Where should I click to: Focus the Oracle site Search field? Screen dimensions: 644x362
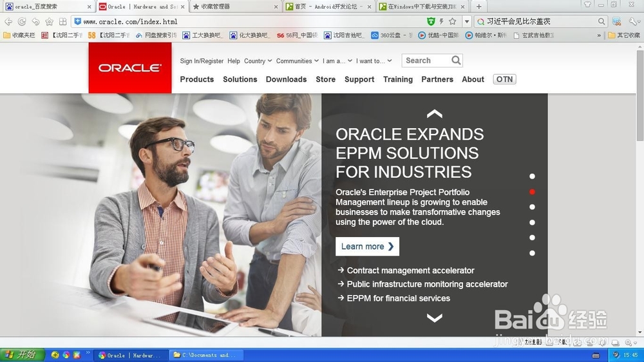click(x=426, y=61)
